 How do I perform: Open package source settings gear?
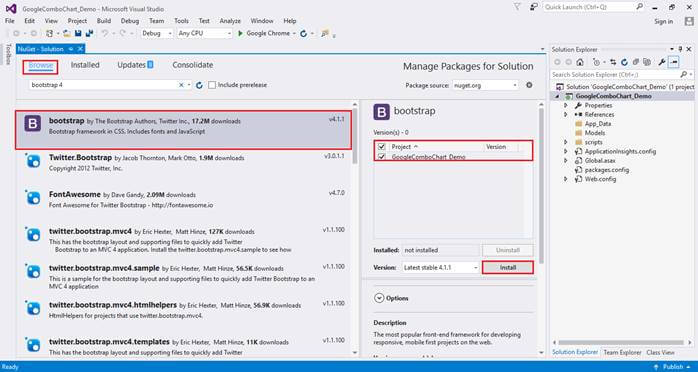(529, 85)
